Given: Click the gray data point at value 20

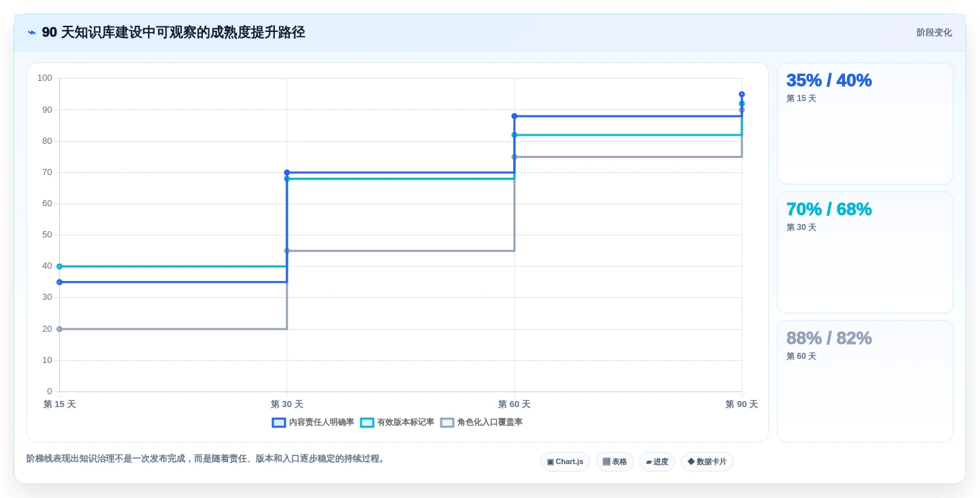Looking at the screenshot, I should pyautogui.click(x=59, y=329).
